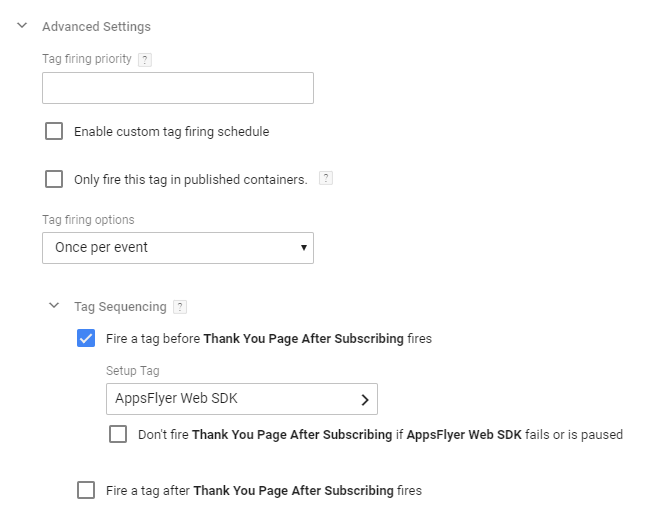Image resolution: width=663 pixels, height=521 pixels.
Task: Open the Once per event dropdown
Action: (170, 247)
